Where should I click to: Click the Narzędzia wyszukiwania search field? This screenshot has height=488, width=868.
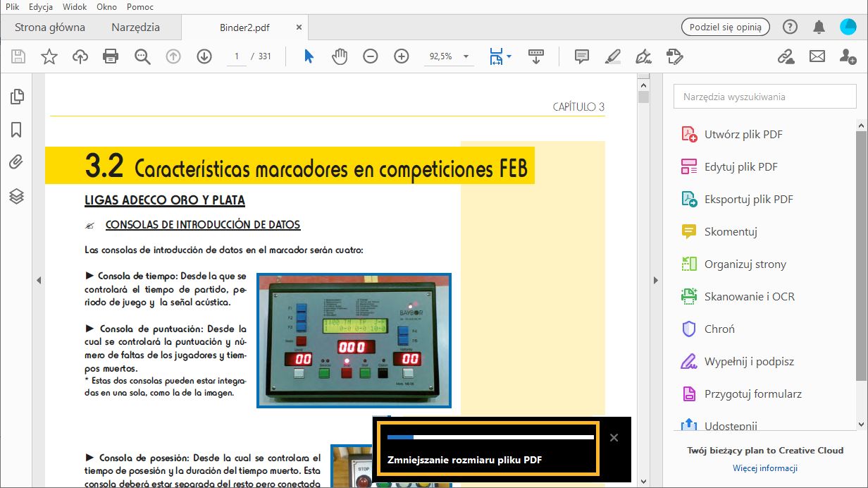click(x=765, y=97)
